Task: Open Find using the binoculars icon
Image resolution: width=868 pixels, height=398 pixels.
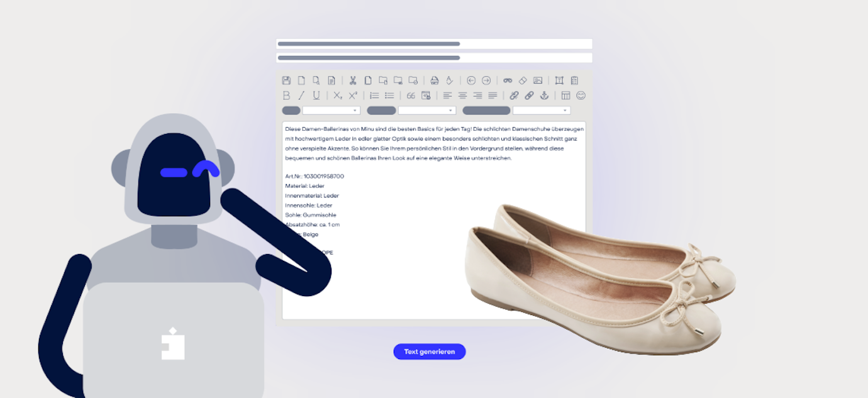Action: pos(508,80)
